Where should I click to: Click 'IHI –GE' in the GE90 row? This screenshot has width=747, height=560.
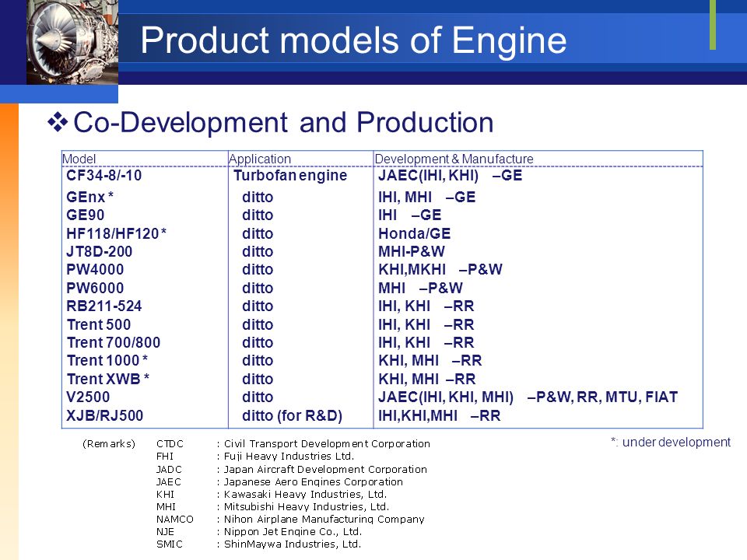(x=410, y=215)
